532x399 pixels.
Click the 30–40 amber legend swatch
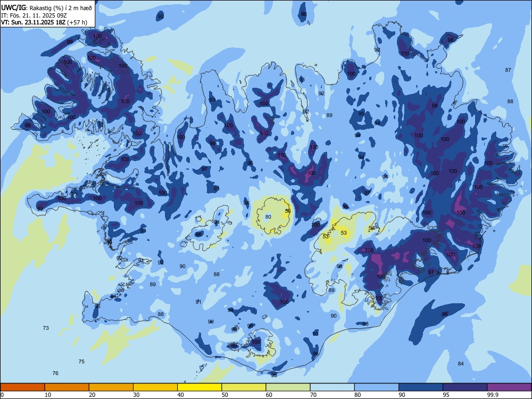click(155, 387)
